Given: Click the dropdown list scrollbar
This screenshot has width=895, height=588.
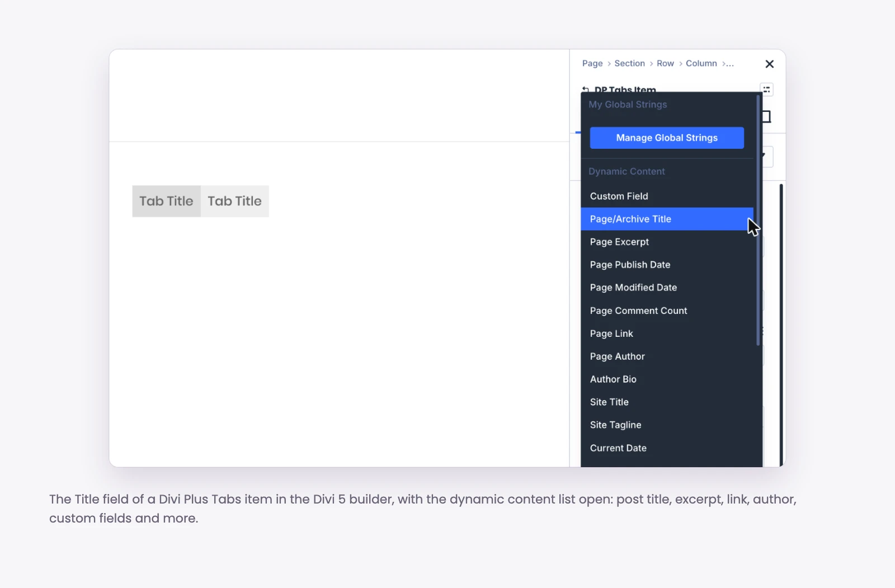Looking at the screenshot, I should pyautogui.click(x=758, y=220).
